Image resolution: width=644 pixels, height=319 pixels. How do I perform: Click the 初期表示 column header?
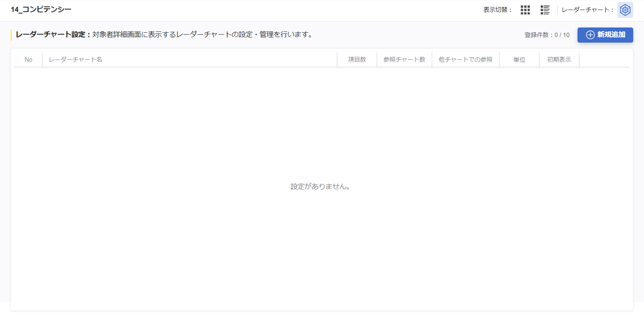(559, 59)
